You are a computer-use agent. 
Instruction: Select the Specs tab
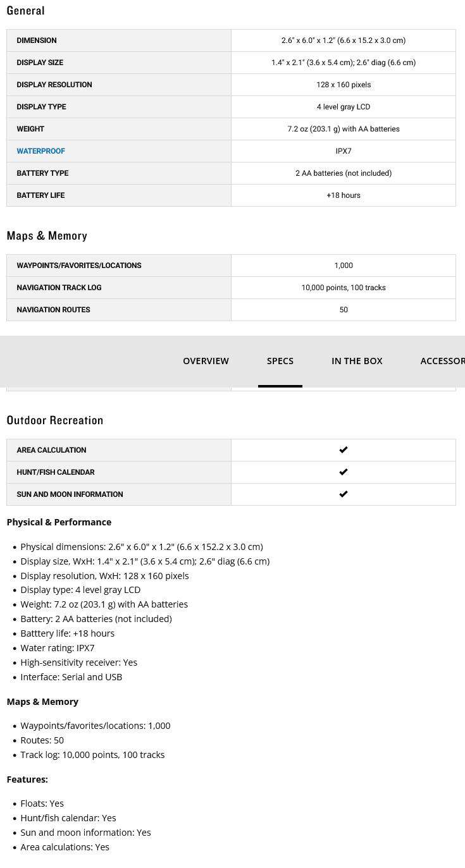[280, 361]
